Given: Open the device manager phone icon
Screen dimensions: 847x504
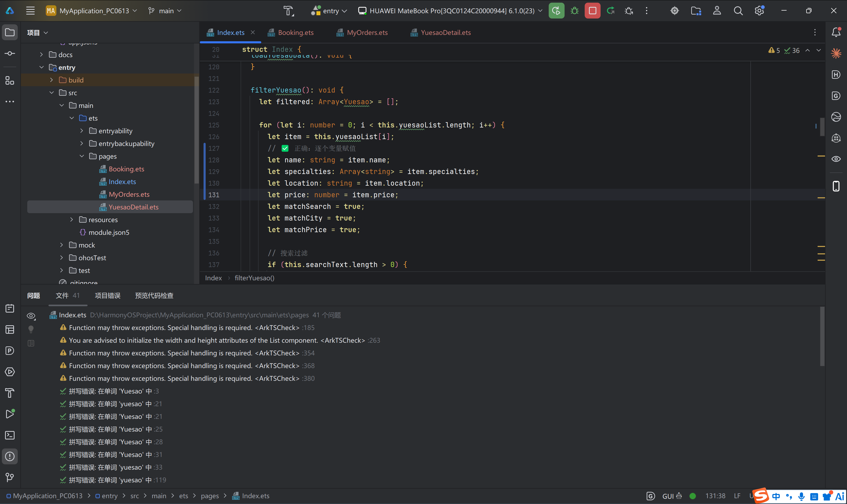Looking at the screenshot, I should click(836, 186).
